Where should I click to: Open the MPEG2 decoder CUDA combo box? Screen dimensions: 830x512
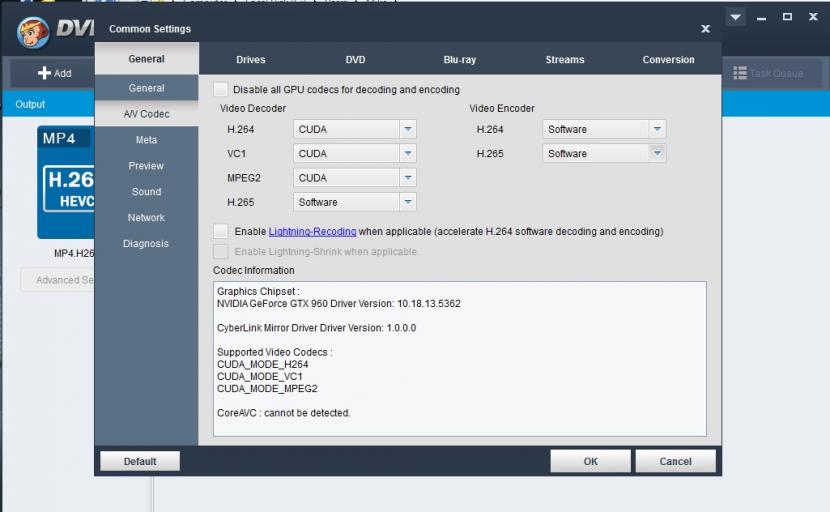click(355, 178)
